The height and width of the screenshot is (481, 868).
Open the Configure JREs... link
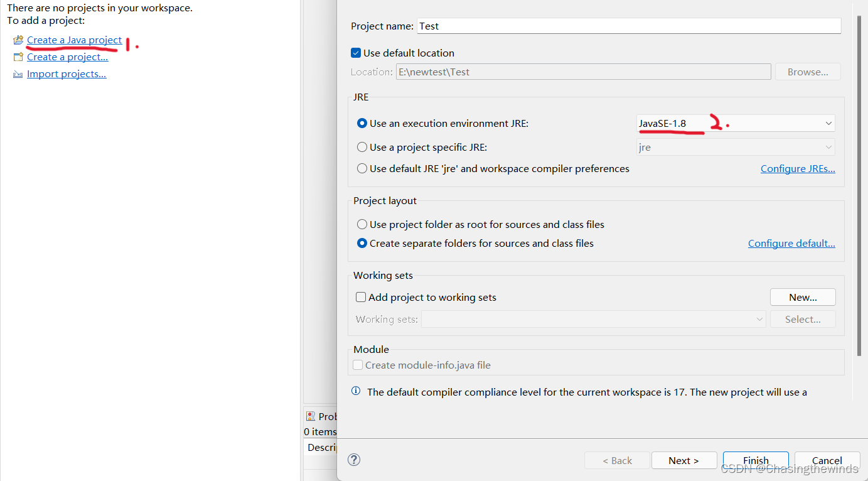tap(798, 169)
